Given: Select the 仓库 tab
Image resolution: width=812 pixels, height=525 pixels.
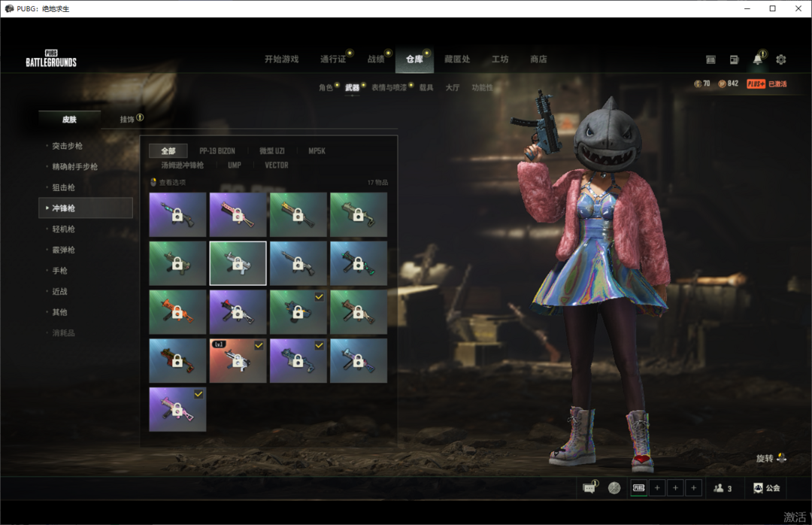Looking at the screenshot, I should 414,59.
